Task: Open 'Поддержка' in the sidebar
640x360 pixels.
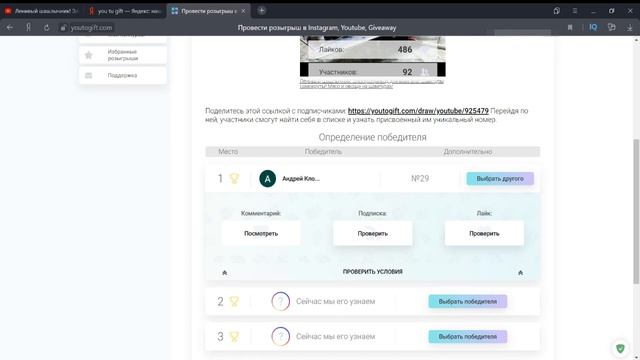Action: pyautogui.click(x=123, y=75)
